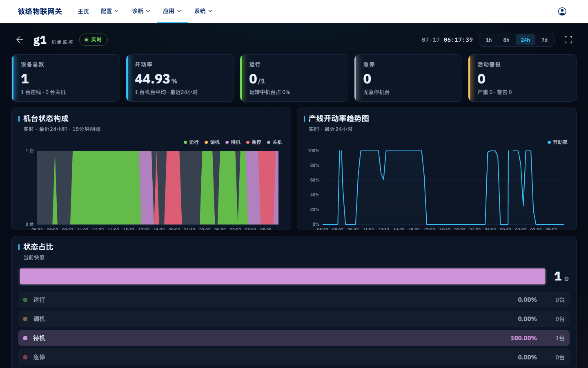Open the user account profile icon
The width and height of the screenshot is (588, 368).
(562, 11)
